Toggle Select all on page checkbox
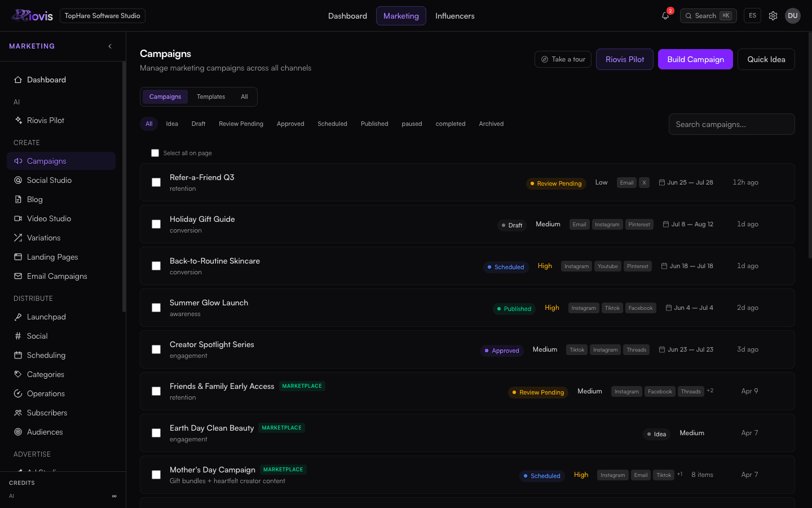This screenshot has height=508, width=812. tap(155, 153)
